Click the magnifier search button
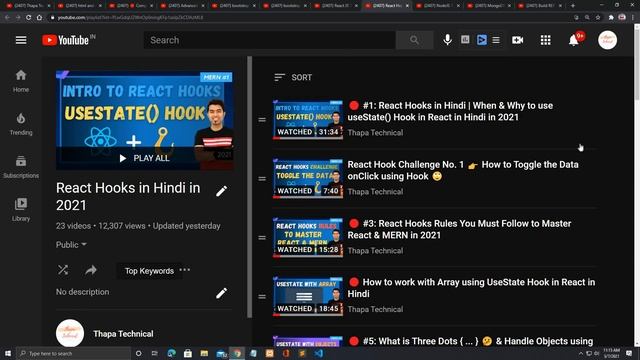Viewport: 640px width, 360px height. 414,40
